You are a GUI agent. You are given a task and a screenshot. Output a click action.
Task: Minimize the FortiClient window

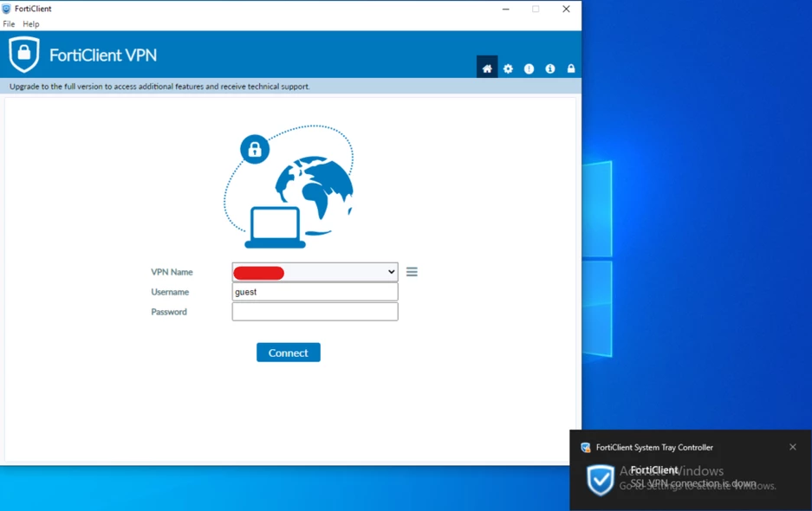click(506, 9)
